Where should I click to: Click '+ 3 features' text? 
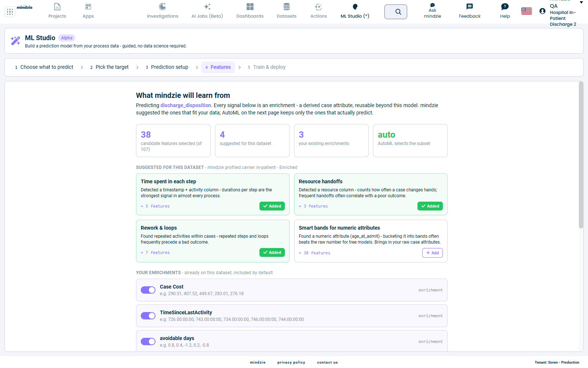point(313,206)
